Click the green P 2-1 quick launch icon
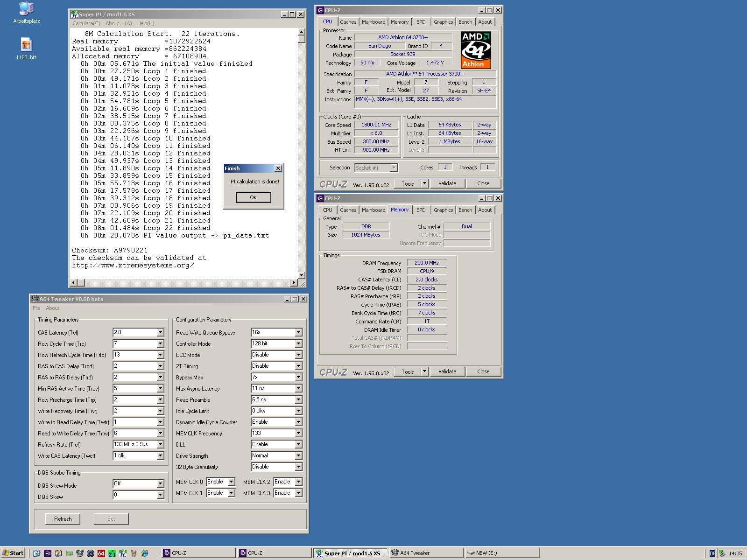 coord(112,553)
